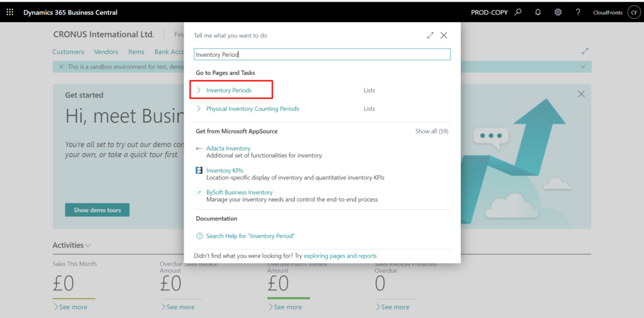
Task: Open the Customers menu item
Action: click(x=68, y=52)
